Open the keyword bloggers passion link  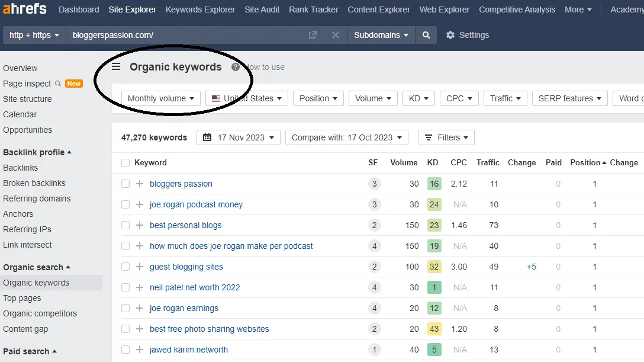[181, 184]
